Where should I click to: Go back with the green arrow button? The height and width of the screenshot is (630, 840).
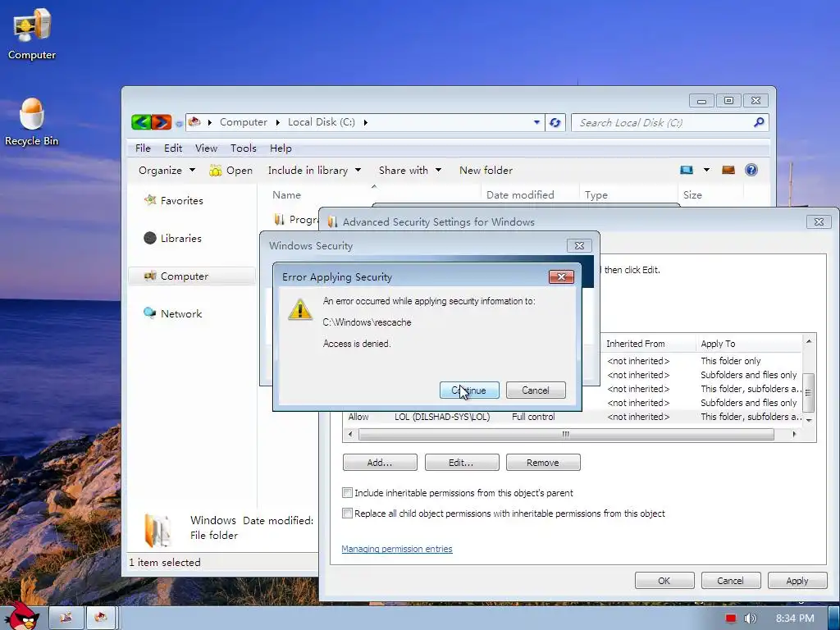pyautogui.click(x=141, y=122)
